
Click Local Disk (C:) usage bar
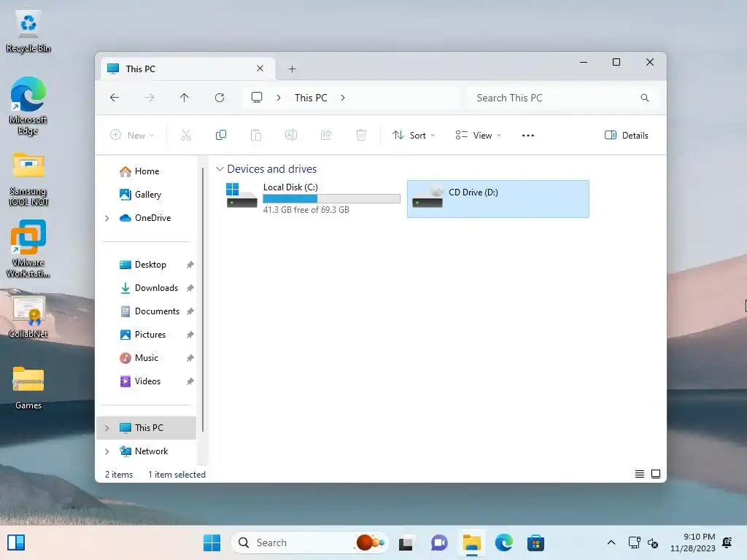pos(332,198)
